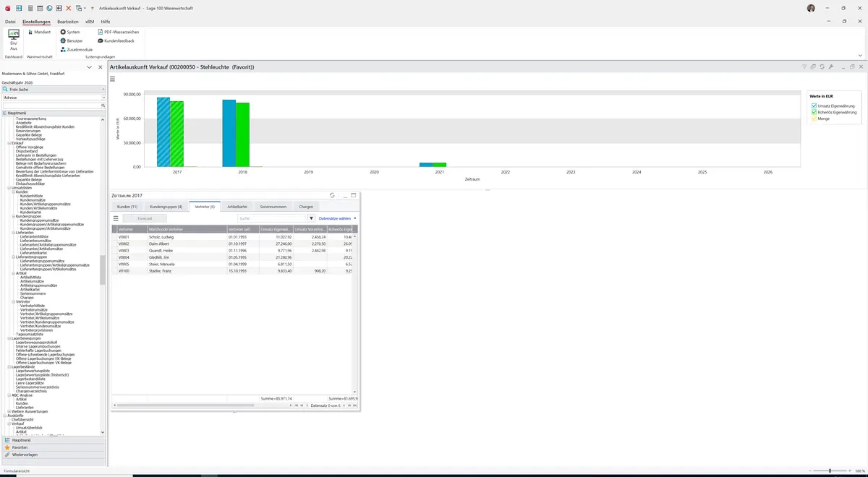Open the xRM menu
Screen dimensions: 868x477
click(90, 22)
